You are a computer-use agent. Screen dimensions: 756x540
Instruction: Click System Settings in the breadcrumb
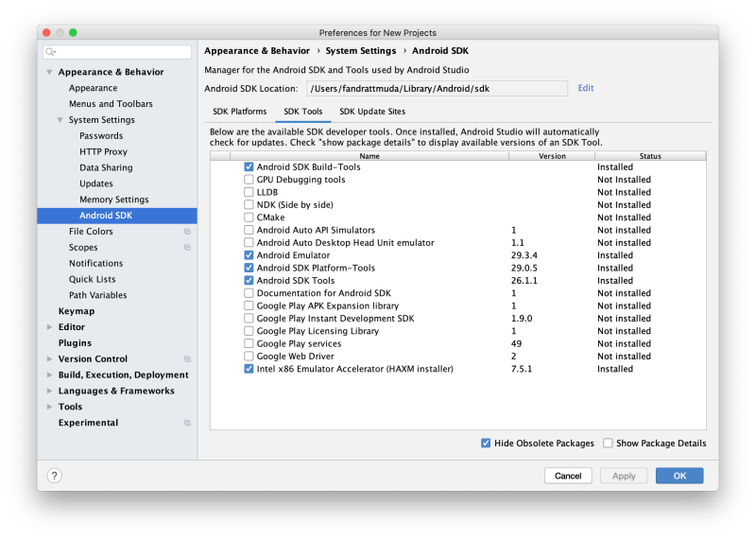click(x=361, y=51)
